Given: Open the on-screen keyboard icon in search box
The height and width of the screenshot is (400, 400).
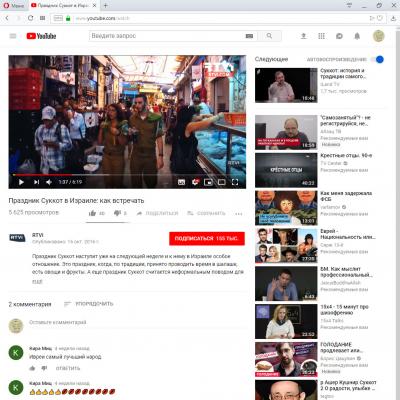Looking at the screenshot, I should pyautogui.click(x=249, y=36).
